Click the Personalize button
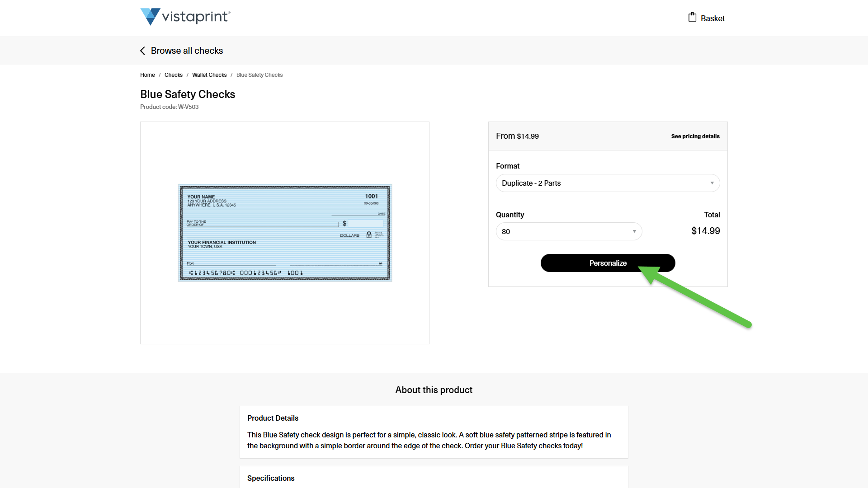The image size is (868, 488). [608, 263]
